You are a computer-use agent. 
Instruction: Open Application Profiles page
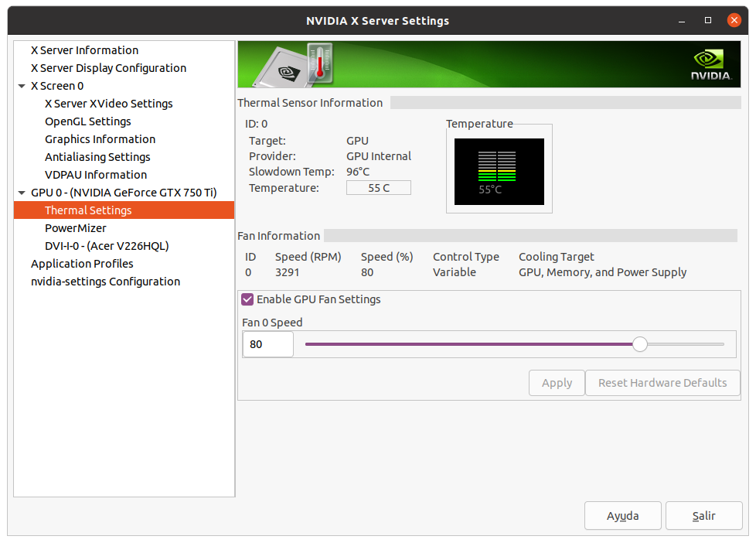coord(82,264)
